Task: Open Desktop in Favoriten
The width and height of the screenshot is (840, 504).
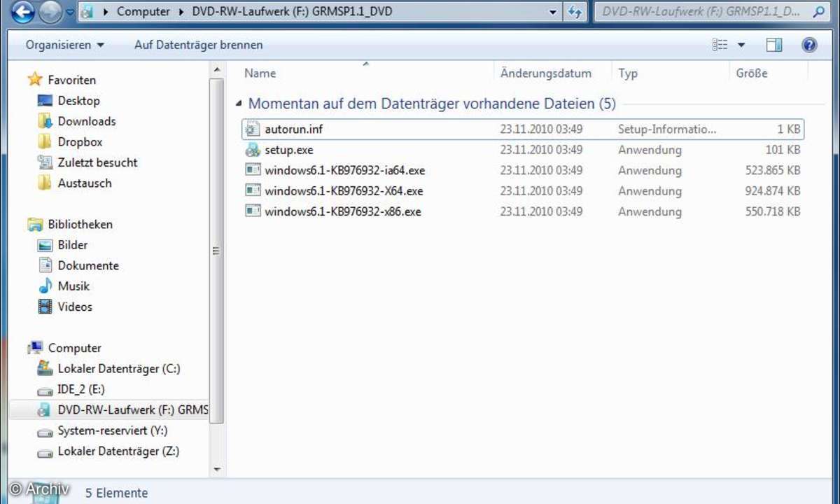Action: [78, 101]
